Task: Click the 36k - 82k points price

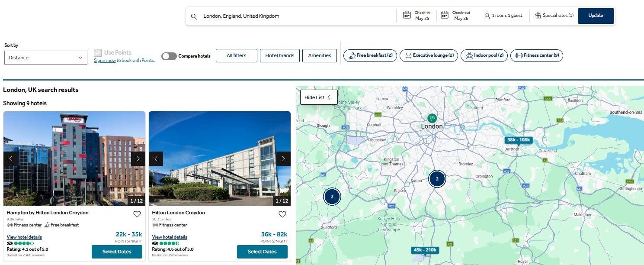Action: pos(274,234)
